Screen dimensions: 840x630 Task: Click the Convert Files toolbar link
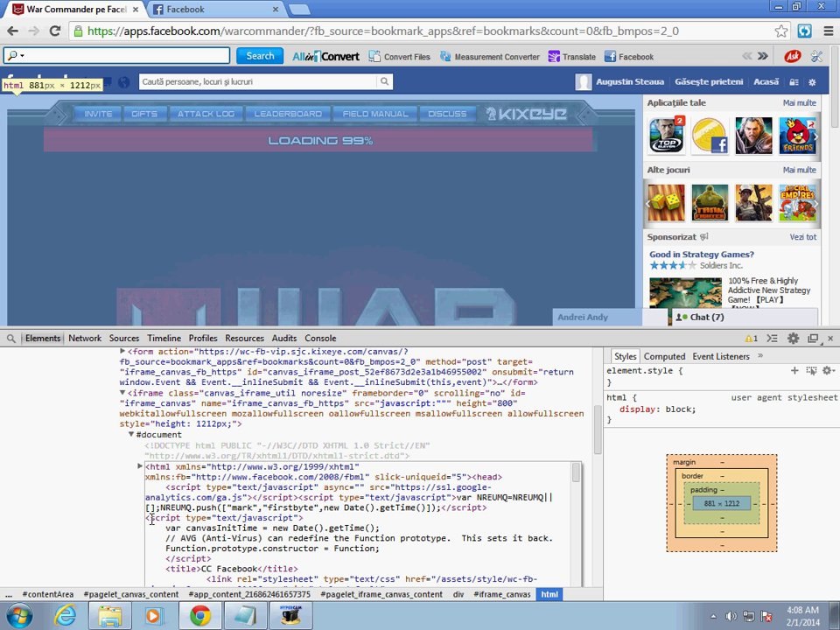[x=400, y=56]
